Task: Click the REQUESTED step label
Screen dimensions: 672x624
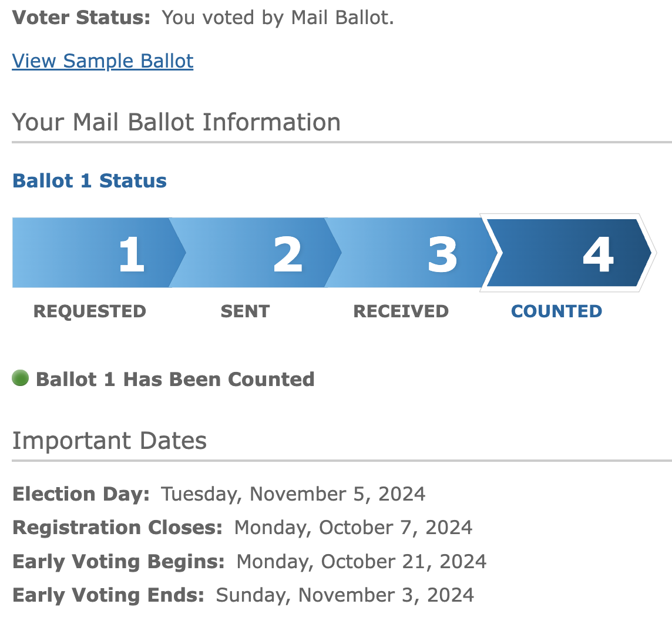Action: click(x=90, y=311)
